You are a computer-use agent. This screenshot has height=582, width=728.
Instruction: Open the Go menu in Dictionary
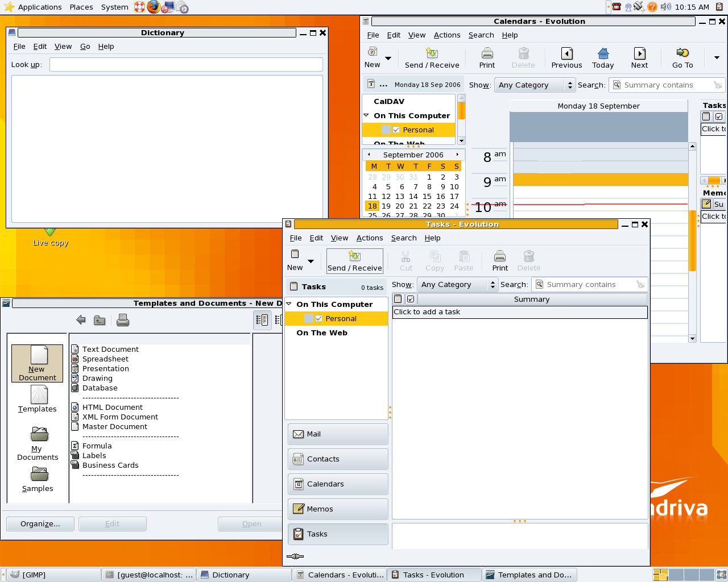pos(85,46)
